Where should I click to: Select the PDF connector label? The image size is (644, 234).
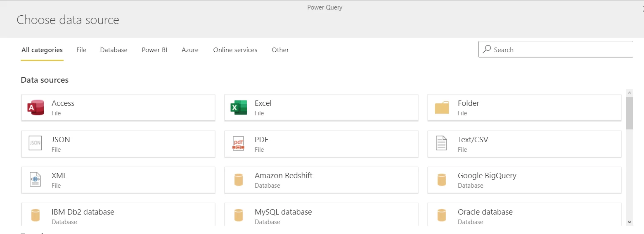pyautogui.click(x=262, y=140)
